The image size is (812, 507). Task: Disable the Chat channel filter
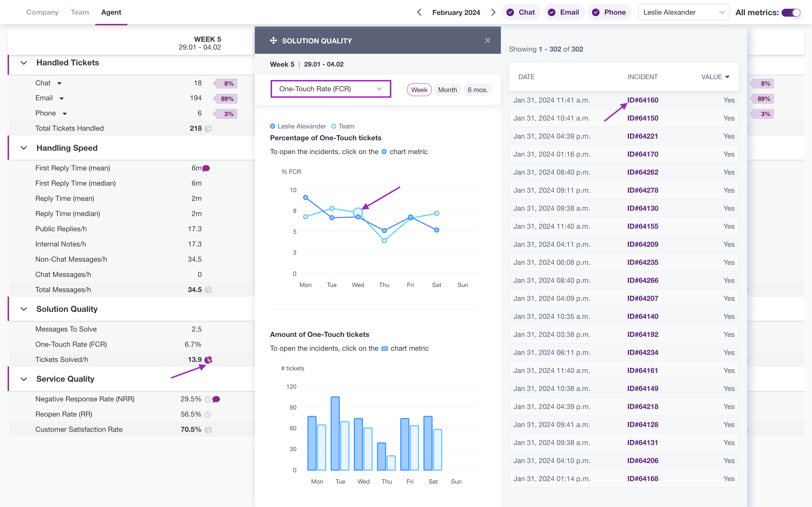point(521,12)
